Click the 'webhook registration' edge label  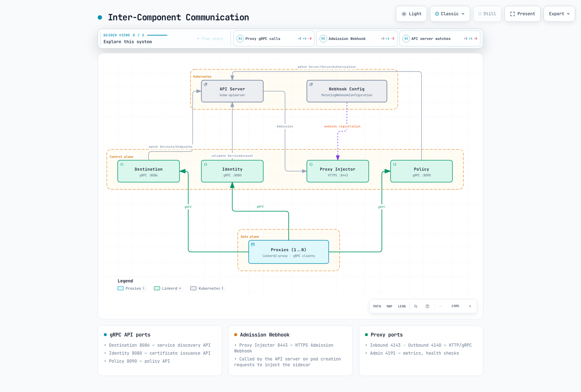[x=342, y=127]
